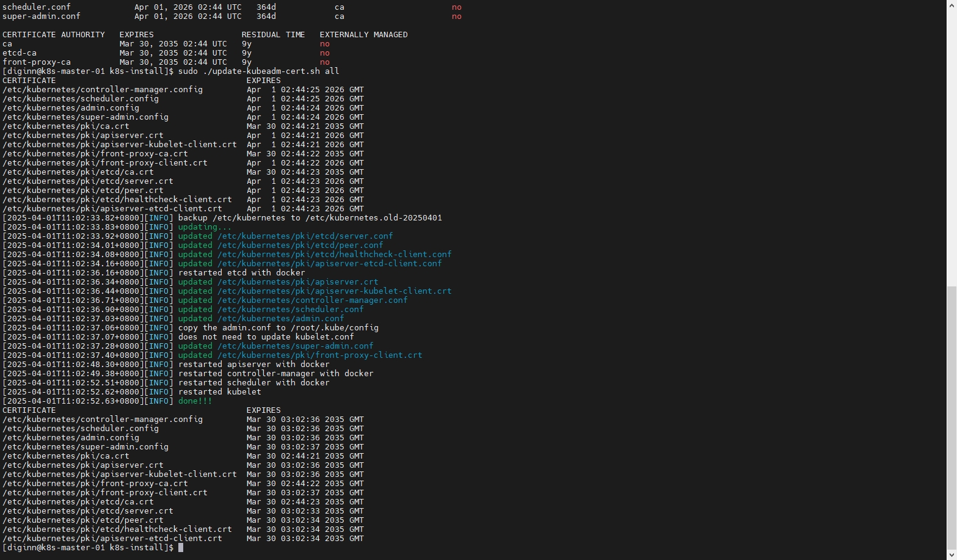Image resolution: width=957 pixels, height=560 pixels.
Task: Click the green 'done!!!' message
Action: point(195,401)
